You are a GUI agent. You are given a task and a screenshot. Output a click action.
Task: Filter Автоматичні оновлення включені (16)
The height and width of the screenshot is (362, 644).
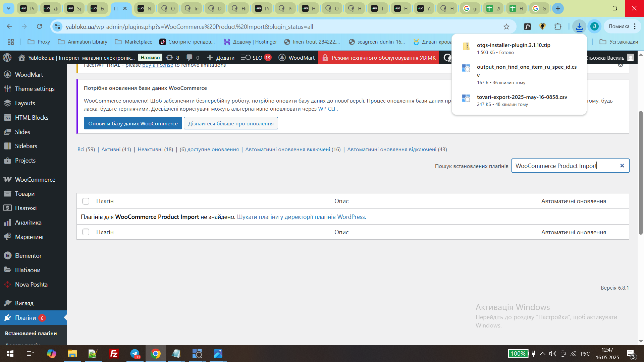(293, 149)
